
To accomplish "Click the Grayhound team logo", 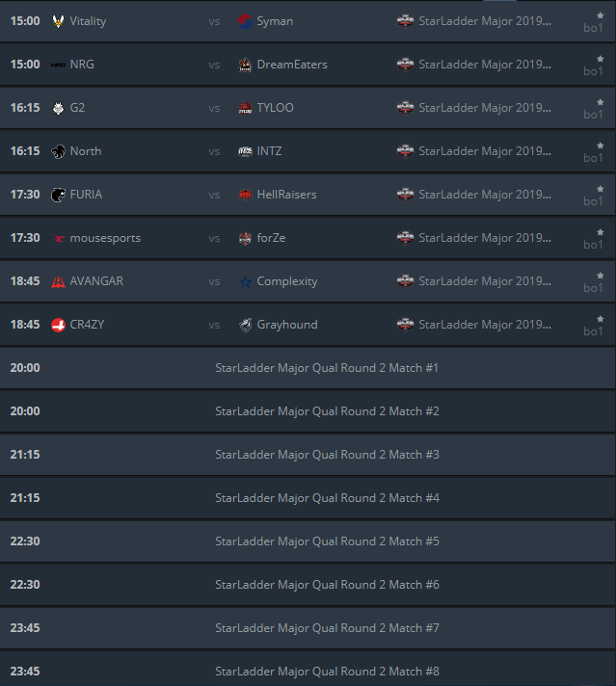I will [x=245, y=325].
